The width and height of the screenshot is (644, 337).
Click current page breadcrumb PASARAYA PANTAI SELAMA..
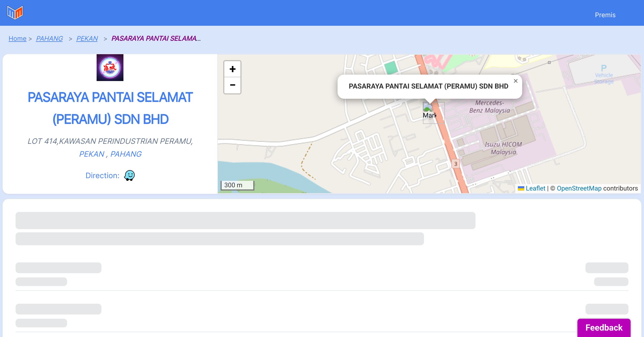(156, 39)
